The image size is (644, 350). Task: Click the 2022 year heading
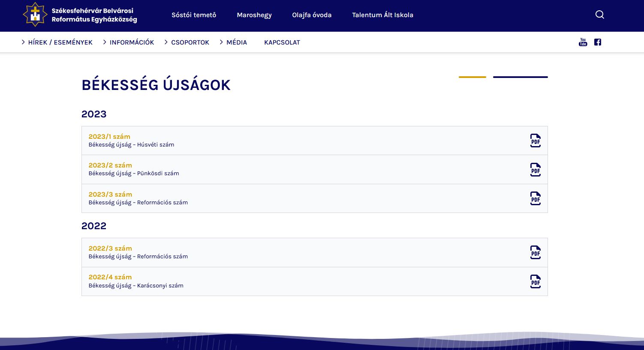(x=94, y=226)
